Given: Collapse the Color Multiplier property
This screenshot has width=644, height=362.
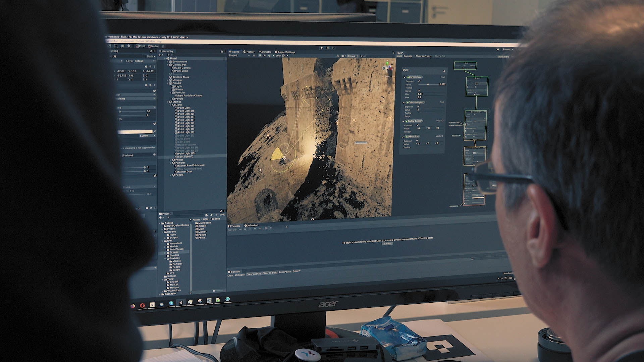Looking at the screenshot, I should tap(404, 102).
